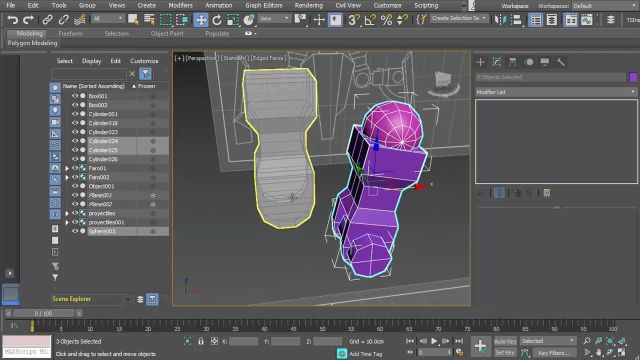Toggle the selection lock padlock

pos(200,341)
